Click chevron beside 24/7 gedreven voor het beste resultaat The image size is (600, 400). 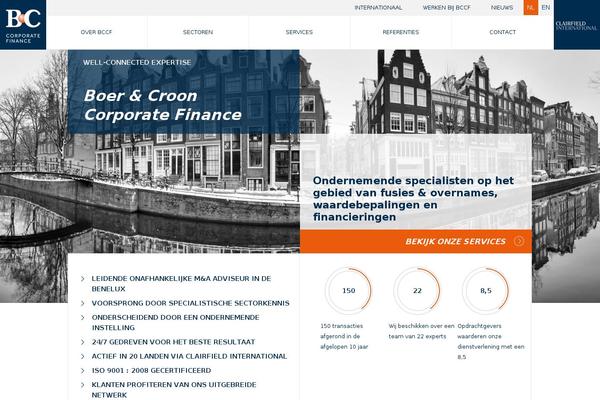(x=83, y=342)
